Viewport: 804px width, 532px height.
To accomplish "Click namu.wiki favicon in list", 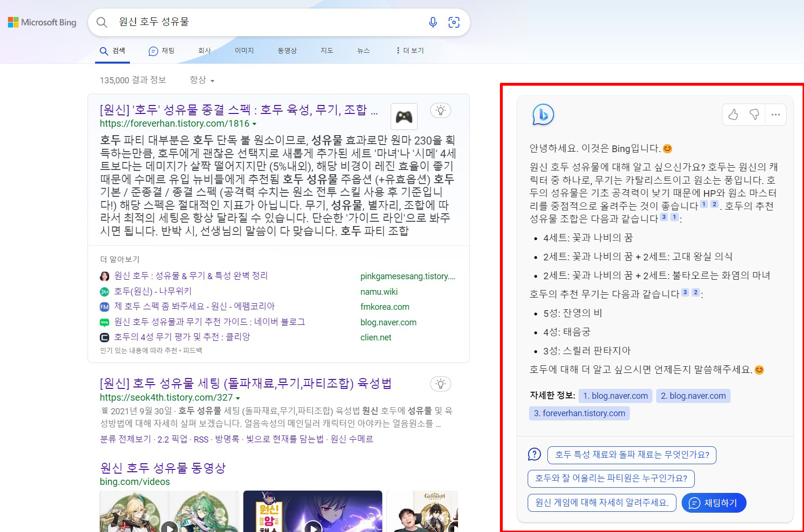I will 105,292.
